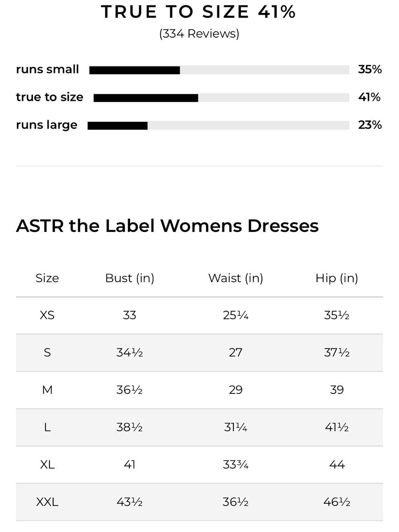Click the 23% label for runs large

[x=370, y=125]
